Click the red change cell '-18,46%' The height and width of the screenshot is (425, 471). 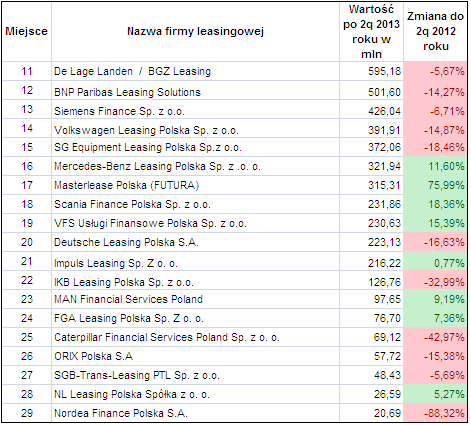(x=435, y=147)
